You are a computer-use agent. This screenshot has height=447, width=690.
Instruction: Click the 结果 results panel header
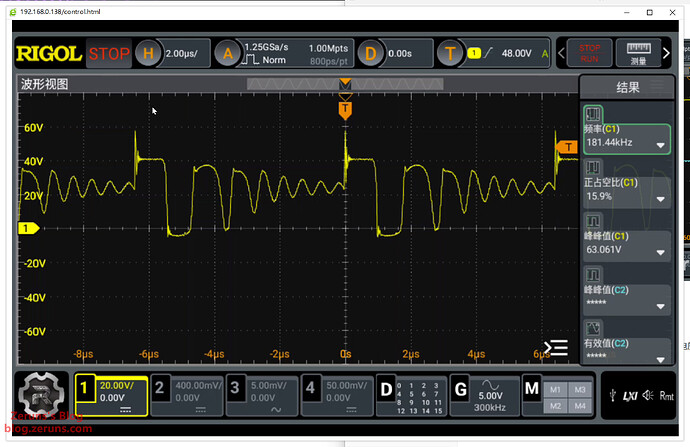coord(627,87)
